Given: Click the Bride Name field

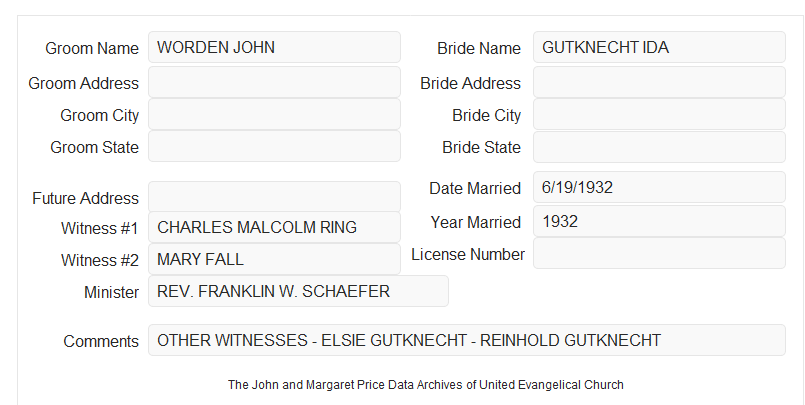Looking at the screenshot, I should pyautogui.click(x=659, y=47).
